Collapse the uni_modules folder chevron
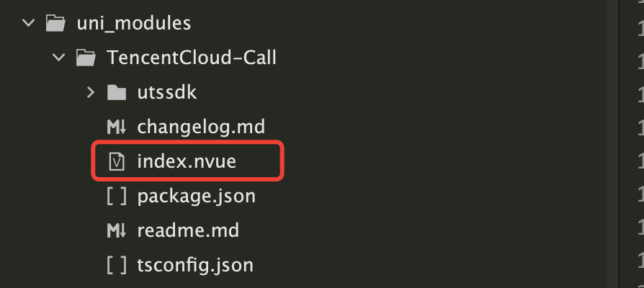This screenshot has height=288, width=644. click(x=28, y=23)
